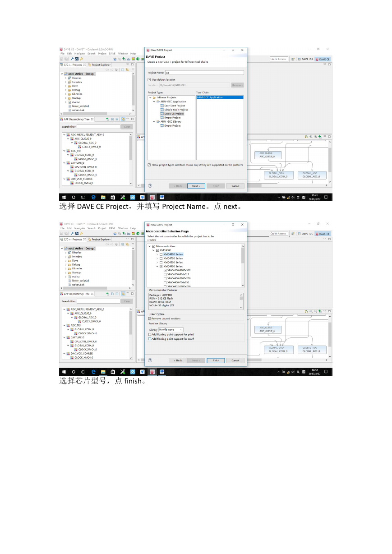
Task: Collapse the Infineon Projects folder node
Action: coord(150,97)
